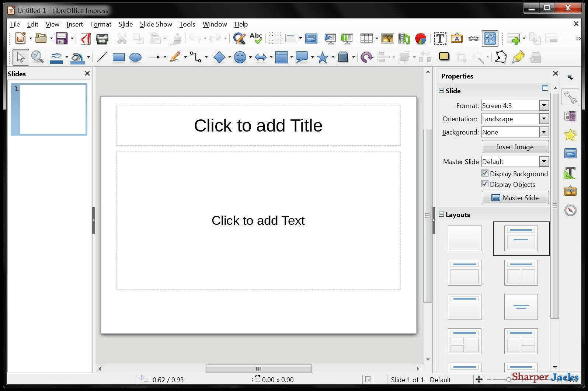Open the Insert menu
The width and height of the screenshot is (588, 391).
(x=74, y=24)
